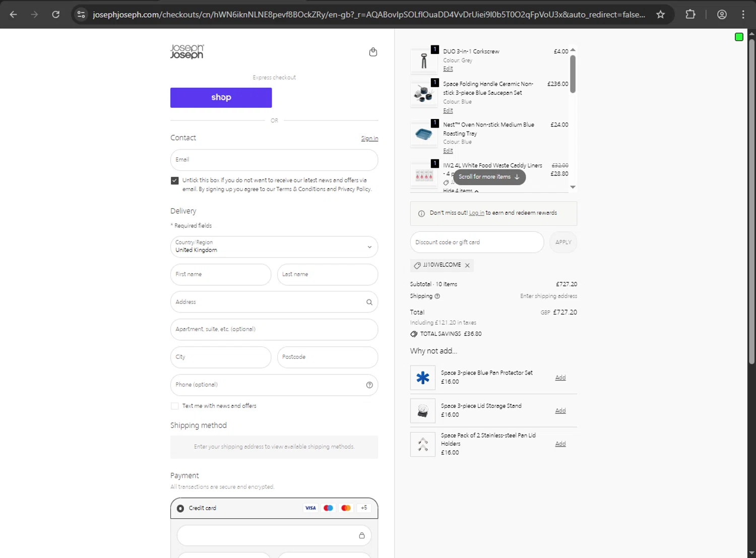Open the browser extensions puzzle icon

pyautogui.click(x=690, y=15)
